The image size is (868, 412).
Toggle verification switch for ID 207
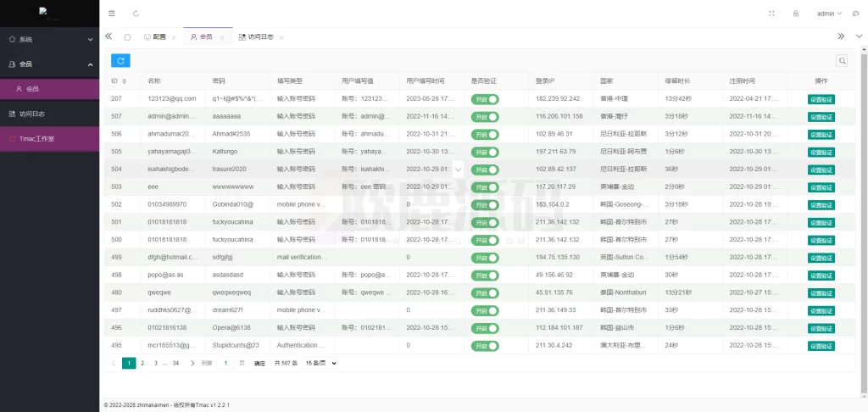pyautogui.click(x=485, y=99)
